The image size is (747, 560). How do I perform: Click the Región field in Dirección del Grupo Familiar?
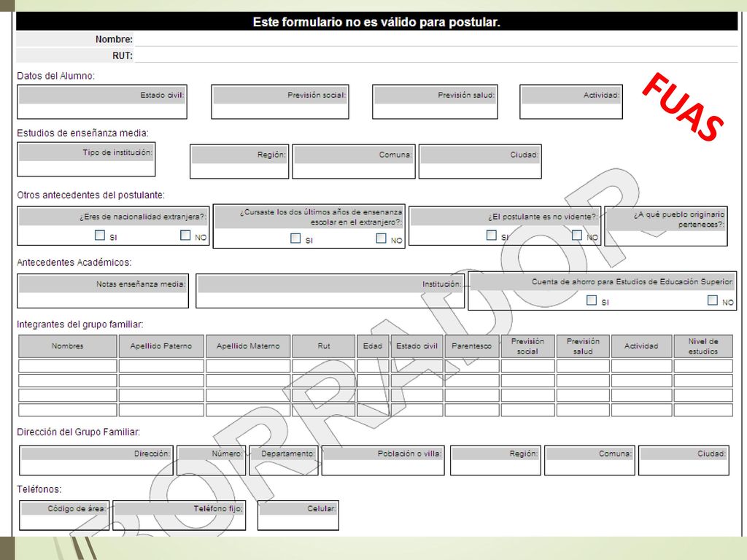tap(495, 461)
